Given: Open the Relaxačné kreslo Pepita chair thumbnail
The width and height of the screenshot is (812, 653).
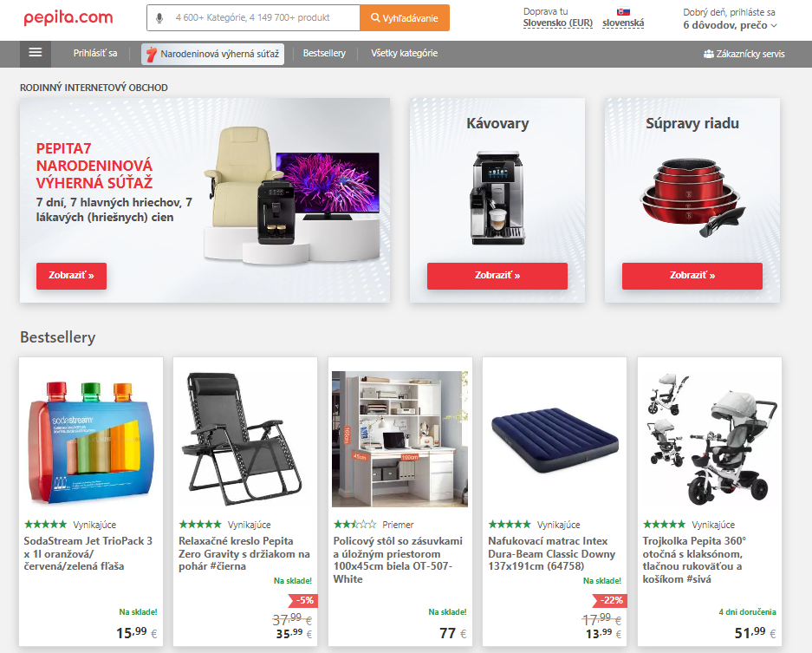Looking at the screenshot, I should 244,439.
